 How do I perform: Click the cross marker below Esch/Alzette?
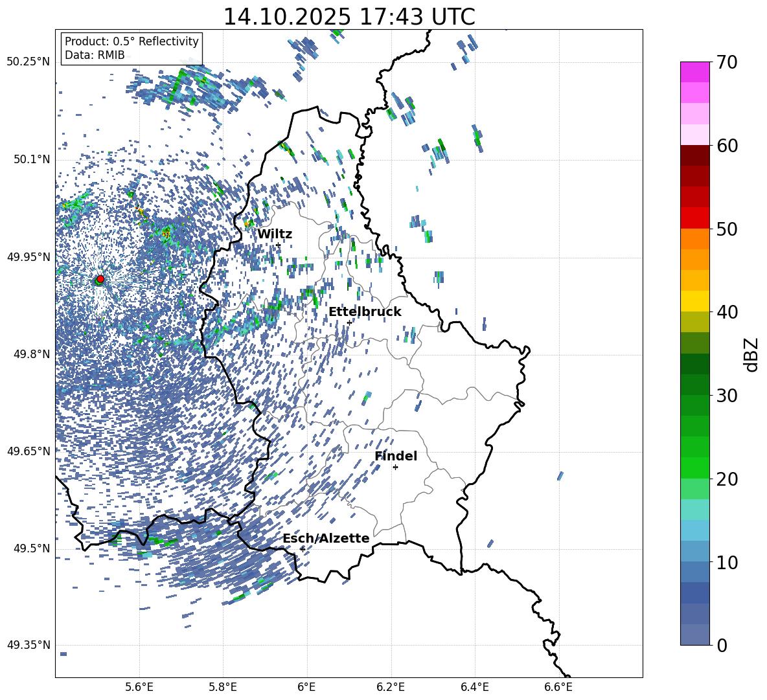coord(303,549)
